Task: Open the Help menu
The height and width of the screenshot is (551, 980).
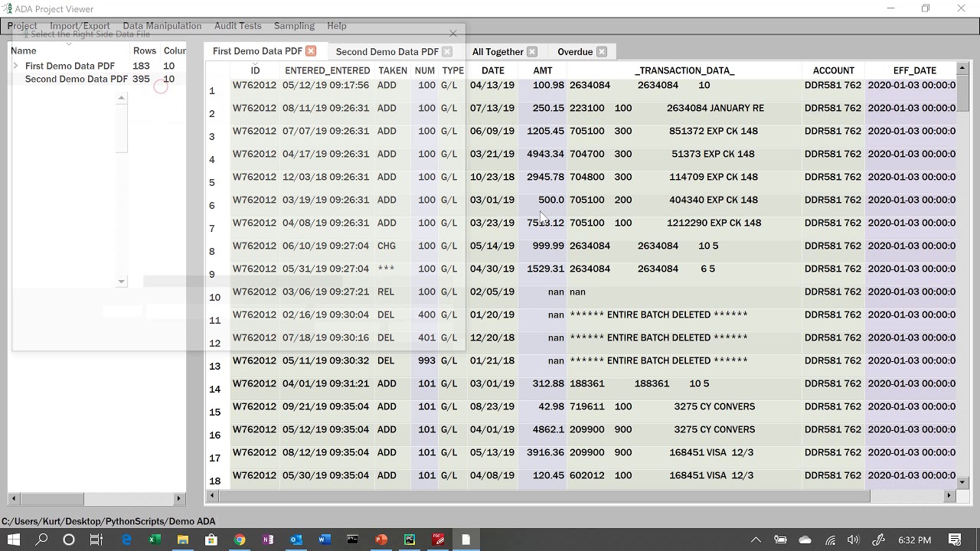Action: pyautogui.click(x=337, y=26)
